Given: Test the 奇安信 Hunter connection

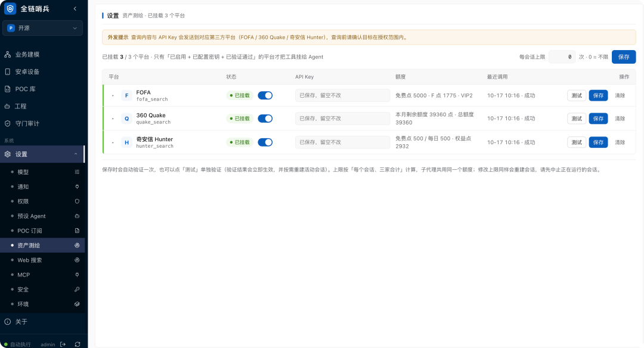Looking at the screenshot, I should (x=577, y=142).
